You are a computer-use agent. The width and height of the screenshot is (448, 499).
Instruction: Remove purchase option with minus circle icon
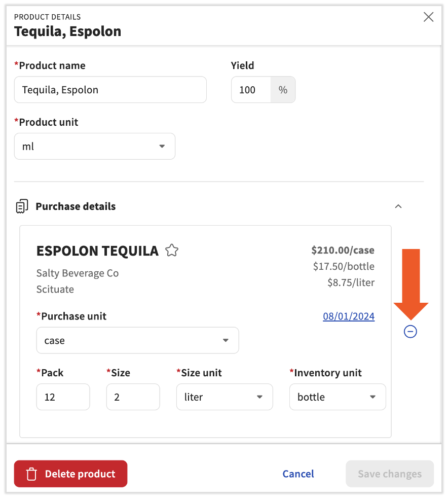tap(410, 332)
